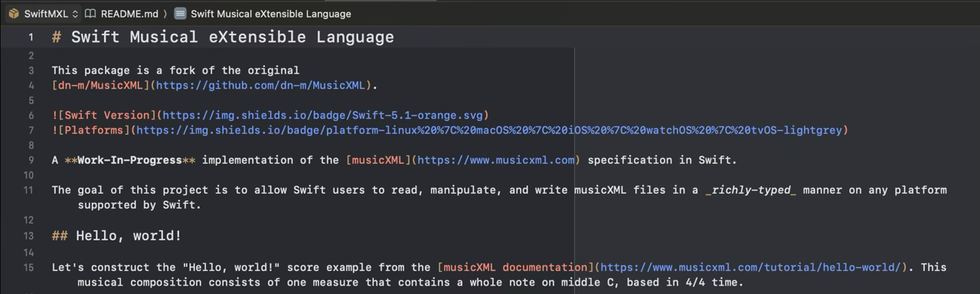Click the '[musicXML documentation]' link text
This screenshot has height=294, width=980.
(515, 267)
